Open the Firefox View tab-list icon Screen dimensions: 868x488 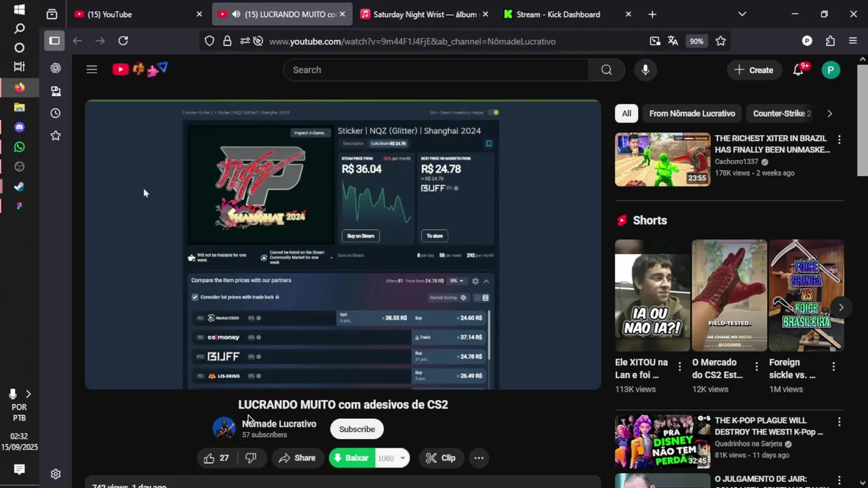pos(52,14)
